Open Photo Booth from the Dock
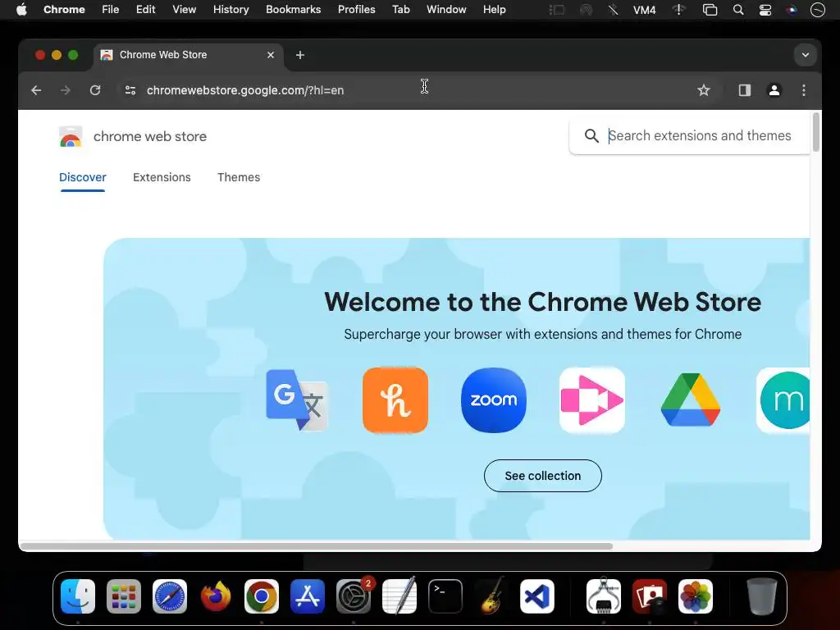This screenshot has width=840, height=630. (650, 596)
